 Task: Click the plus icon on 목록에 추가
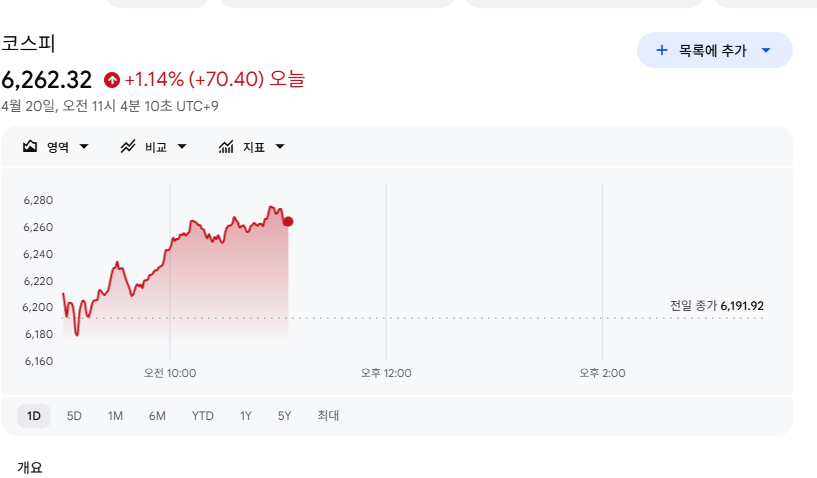661,50
